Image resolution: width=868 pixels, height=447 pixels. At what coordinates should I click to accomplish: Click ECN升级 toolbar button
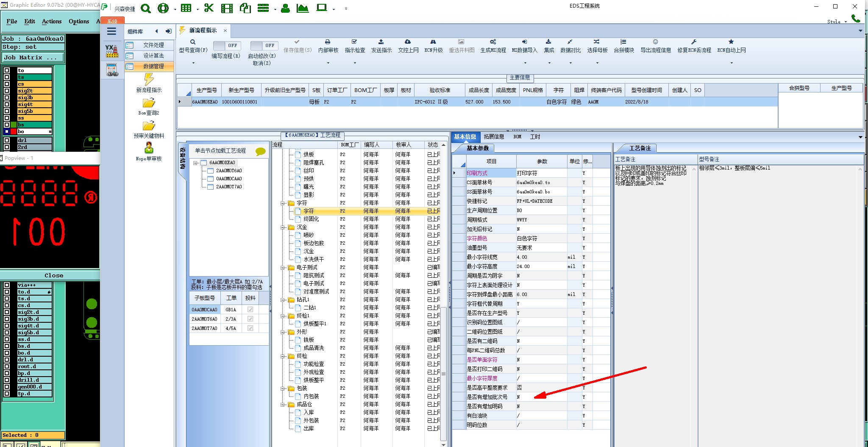click(434, 46)
